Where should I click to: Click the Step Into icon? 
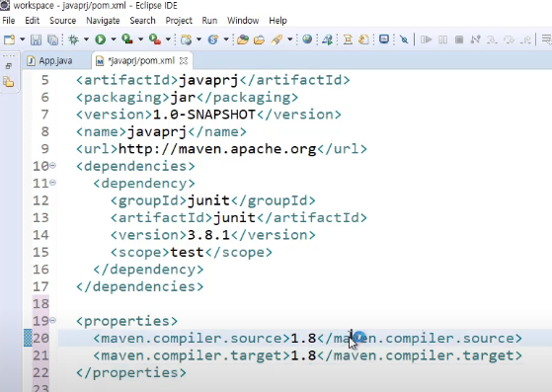pyautogui.click(x=492, y=39)
